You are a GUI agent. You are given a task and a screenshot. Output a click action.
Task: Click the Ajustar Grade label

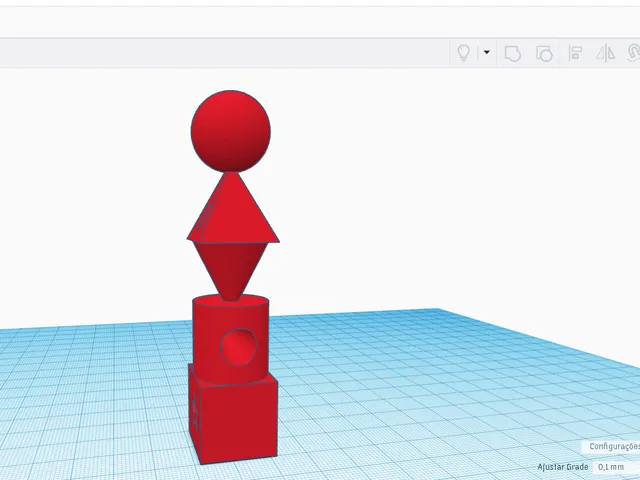[x=562, y=467]
